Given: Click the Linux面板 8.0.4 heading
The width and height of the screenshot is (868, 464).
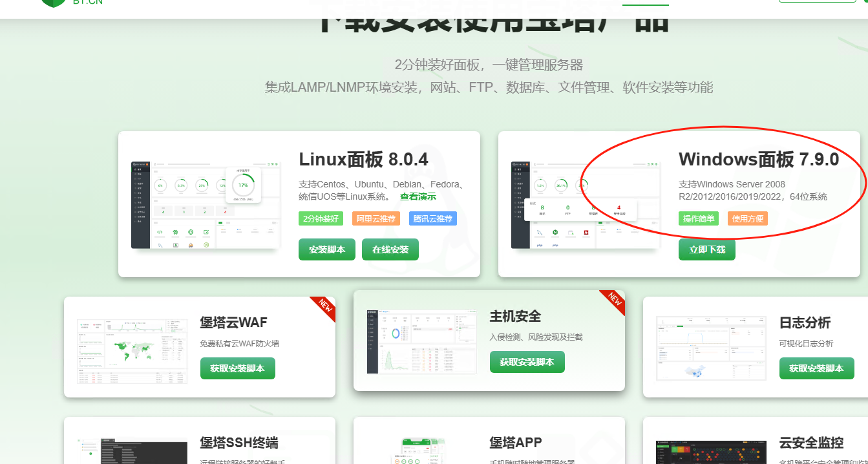Looking at the screenshot, I should [x=363, y=159].
